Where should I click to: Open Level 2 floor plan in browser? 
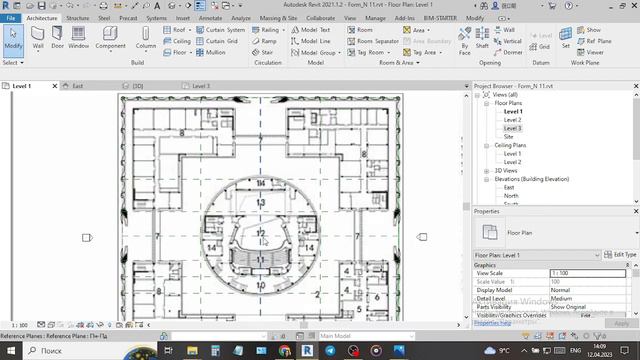pos(512,120)
